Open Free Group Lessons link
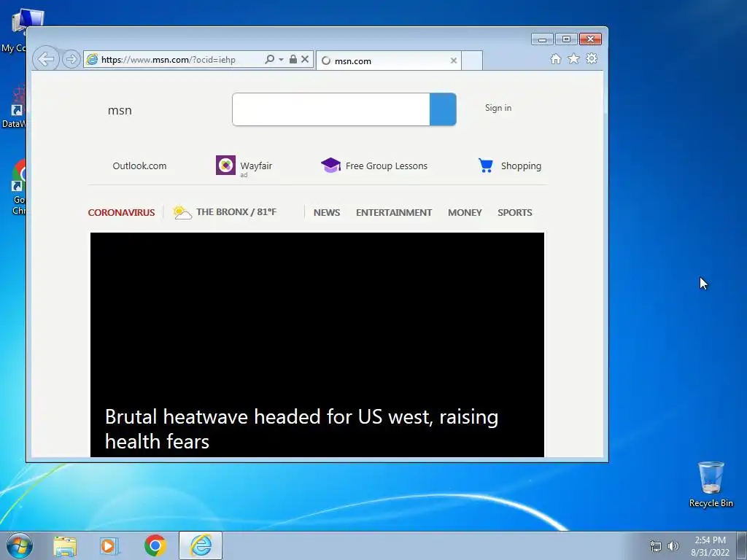The height and width of the screenshot is (560, 747). 387,166
